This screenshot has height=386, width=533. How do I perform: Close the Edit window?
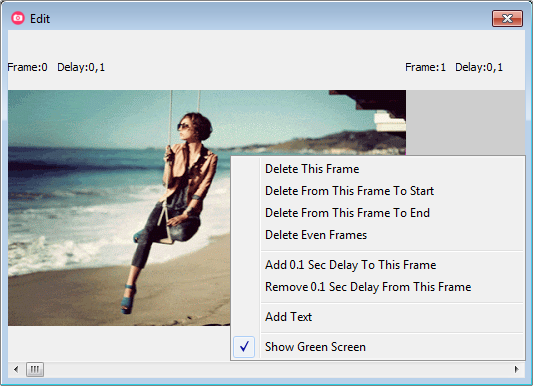coord(508,18)
